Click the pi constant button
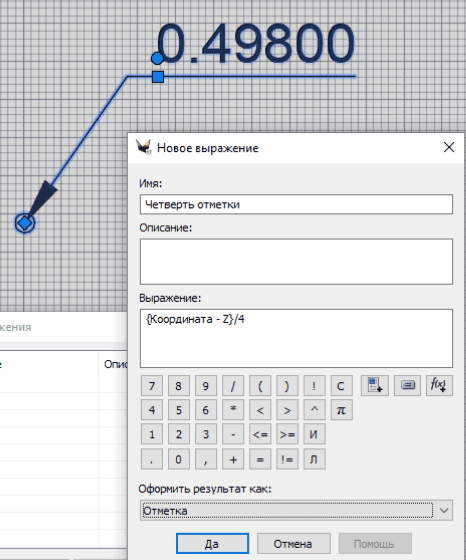The image size is (466, 560). [341, 410]
